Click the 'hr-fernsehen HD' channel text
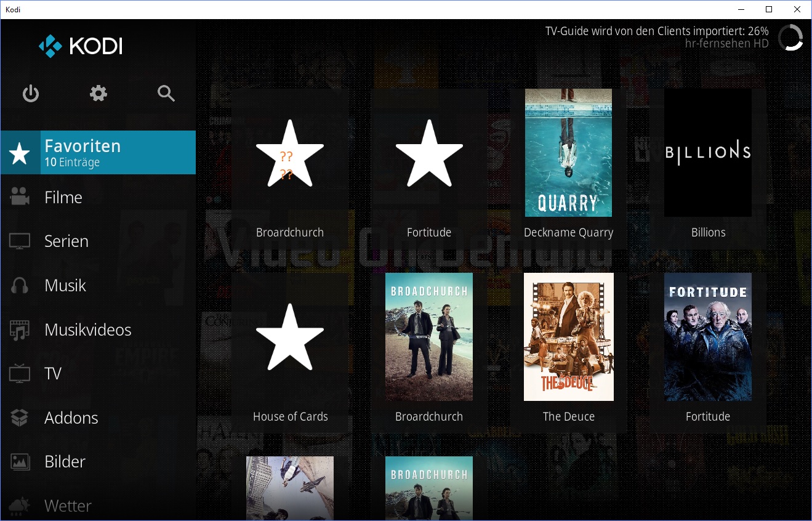The height and width of the screenshot is (521, 812). coord(726,44)
